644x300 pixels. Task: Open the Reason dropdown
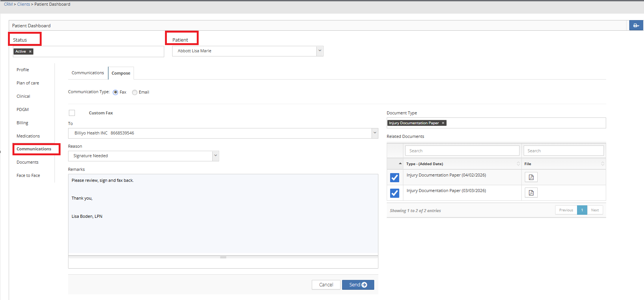215,156
